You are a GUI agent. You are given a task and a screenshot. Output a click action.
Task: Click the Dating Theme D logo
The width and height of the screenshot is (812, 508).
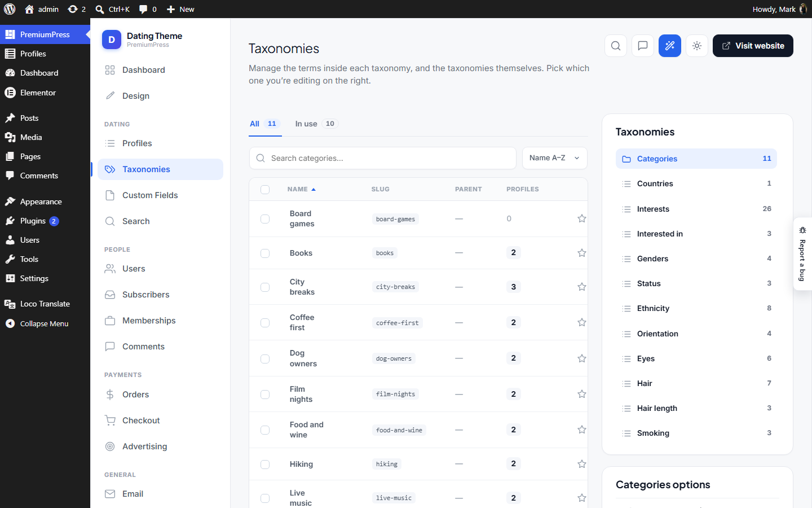click(x=112, y=40)
